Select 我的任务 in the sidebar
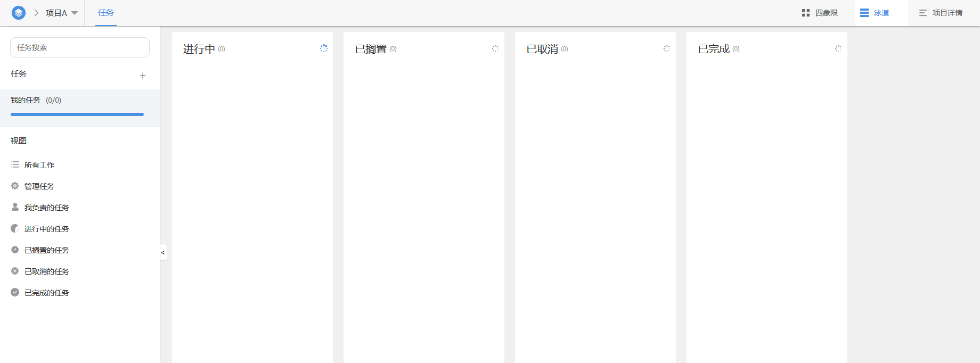980x363 pixels. coord(36,100)
